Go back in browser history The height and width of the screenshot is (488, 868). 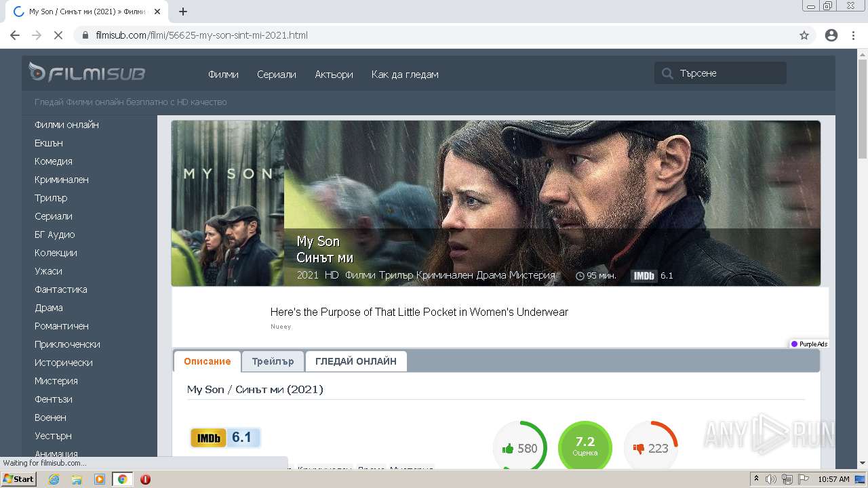click(15, 35)
